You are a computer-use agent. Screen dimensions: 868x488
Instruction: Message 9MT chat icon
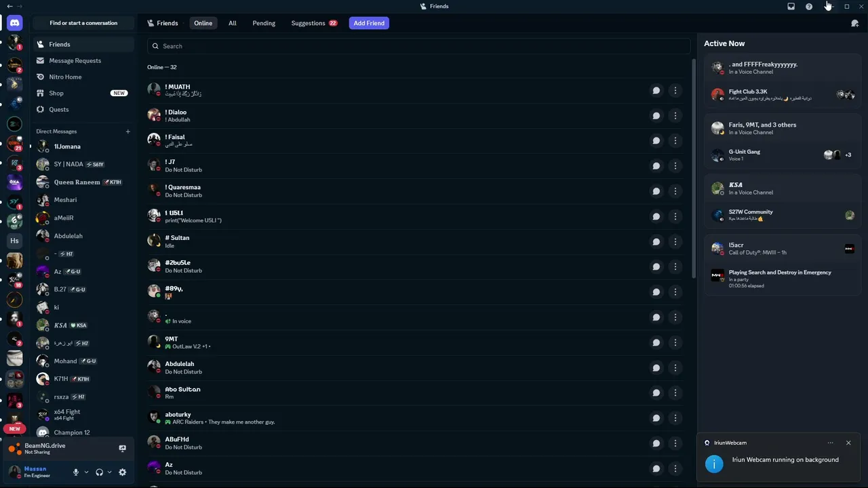[656, 343]
